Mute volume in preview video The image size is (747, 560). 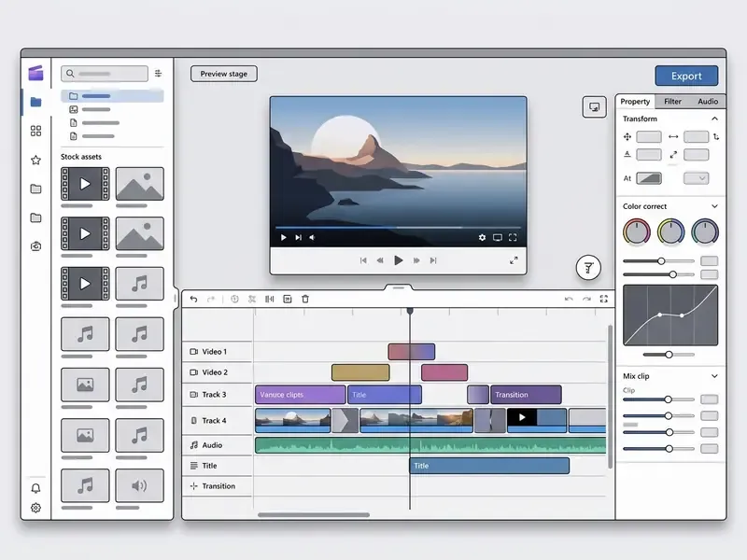click(313, 237)
